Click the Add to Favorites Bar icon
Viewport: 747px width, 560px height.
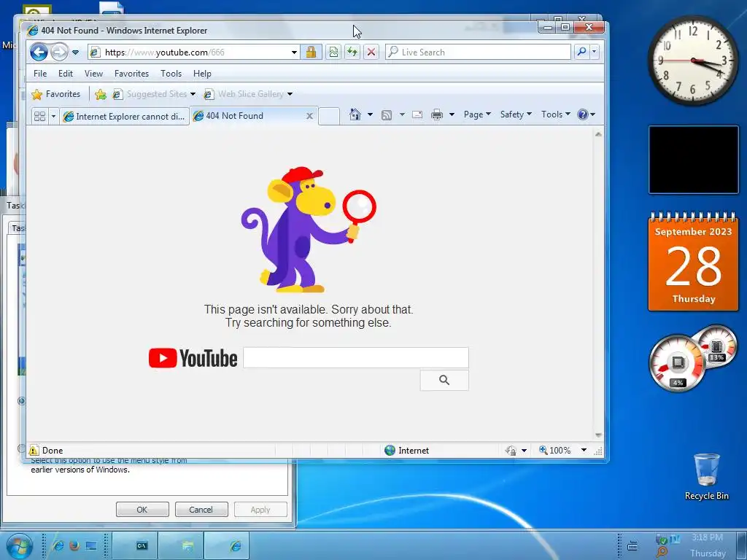click(x=101, y=94)
